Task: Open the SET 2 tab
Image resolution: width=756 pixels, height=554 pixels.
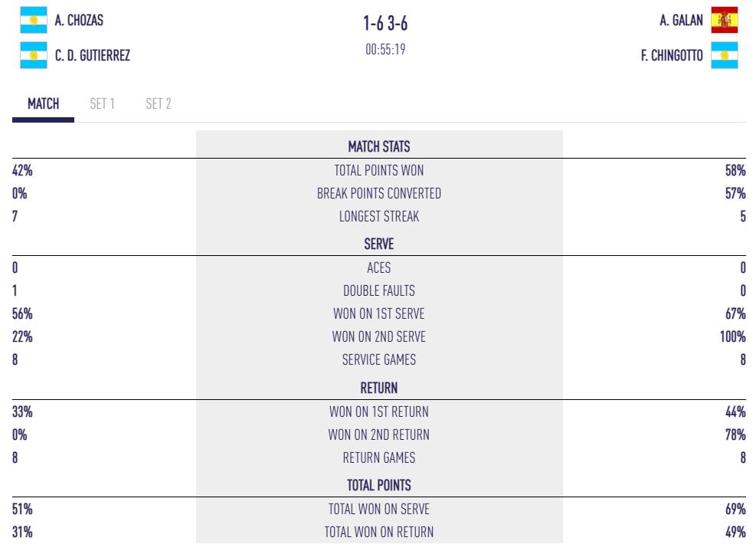Action: click(x=159, y=103)
